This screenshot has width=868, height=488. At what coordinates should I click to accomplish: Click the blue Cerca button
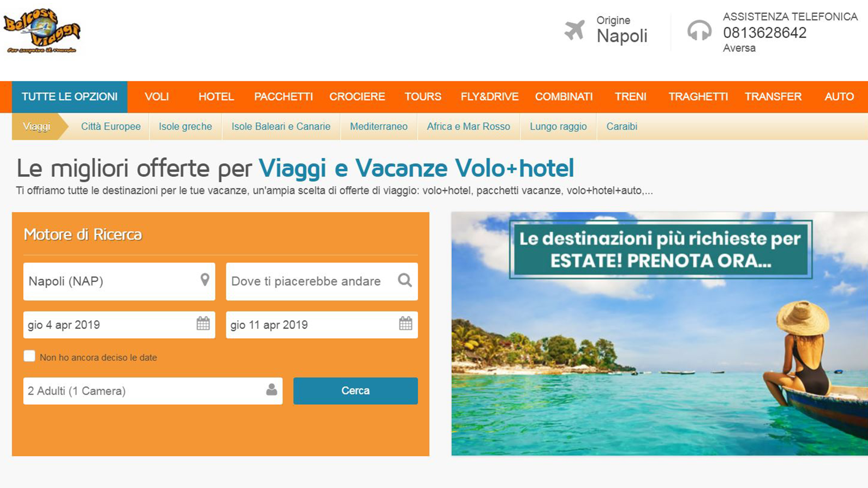[356, 391]
